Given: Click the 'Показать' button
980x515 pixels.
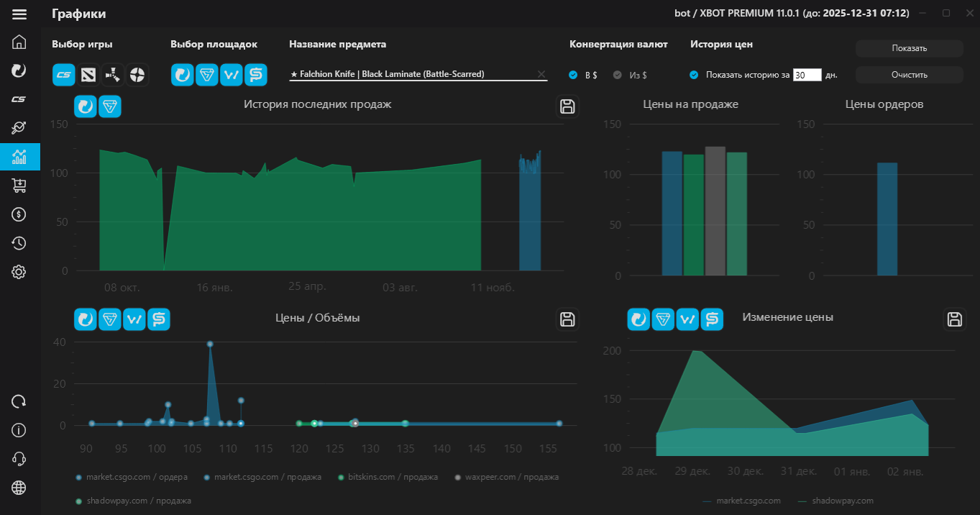Looking at the screenshot, I should 909,48.
